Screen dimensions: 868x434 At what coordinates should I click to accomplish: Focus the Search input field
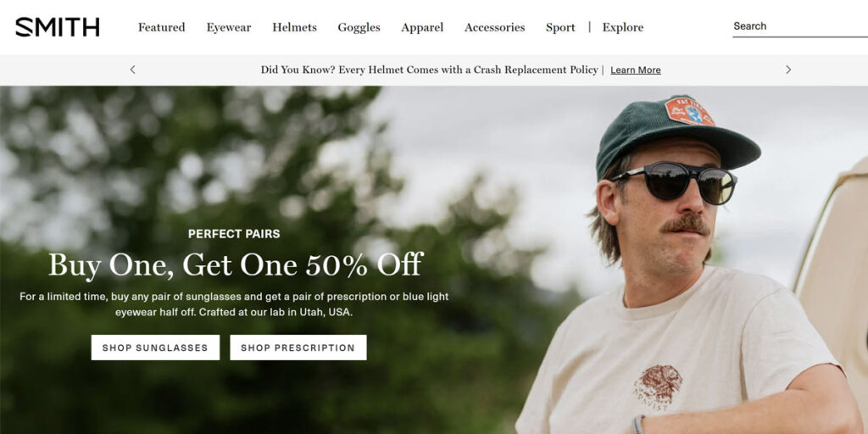point(800,26)
